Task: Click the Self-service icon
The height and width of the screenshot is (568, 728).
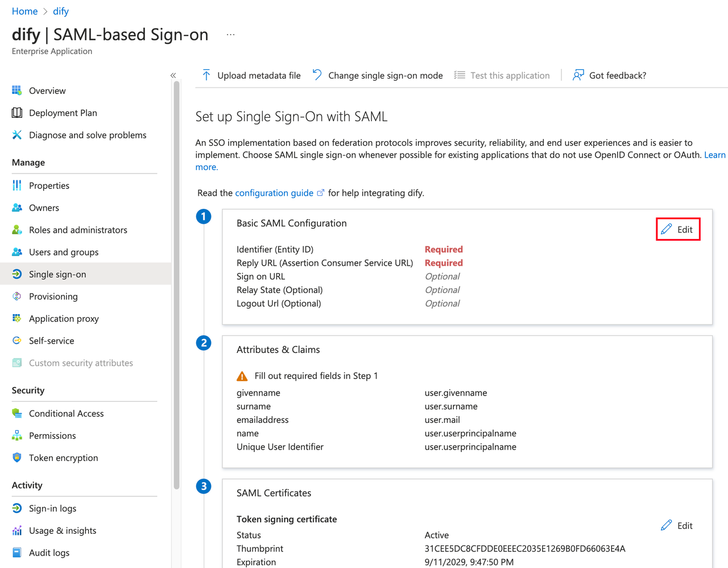Action: 17,341
